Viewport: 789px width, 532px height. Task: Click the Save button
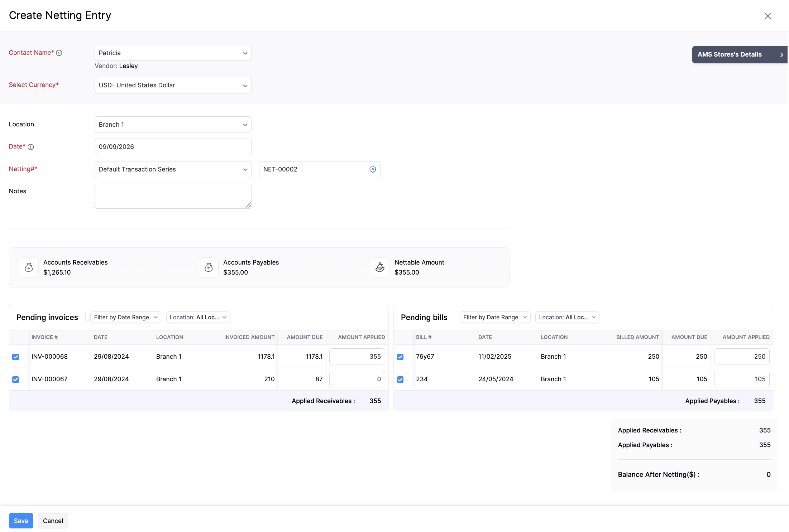click(21, 521)
